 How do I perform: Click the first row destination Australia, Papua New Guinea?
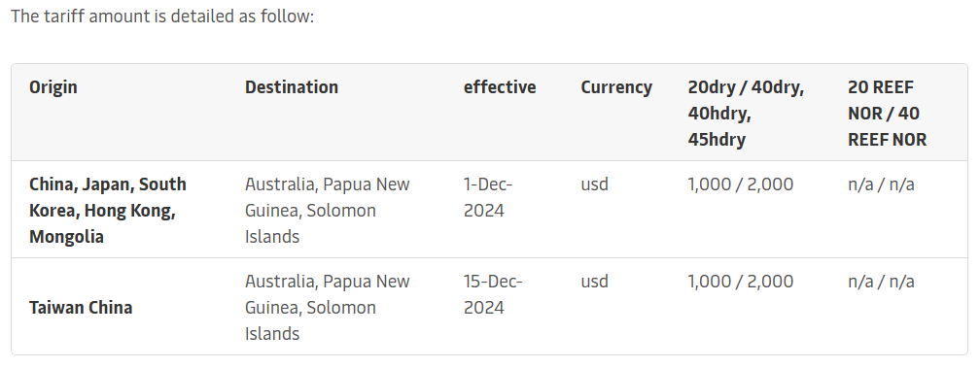tap(327, 210)
